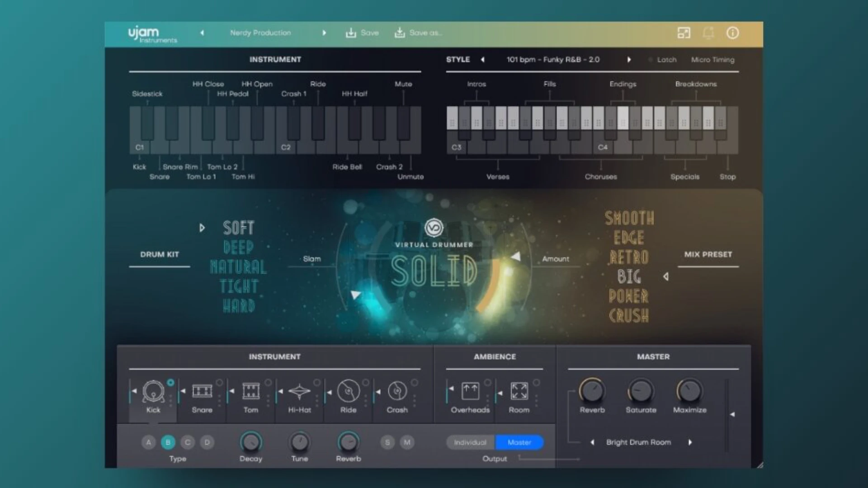Toggle the Crash power indicator

tap(414, 383)
